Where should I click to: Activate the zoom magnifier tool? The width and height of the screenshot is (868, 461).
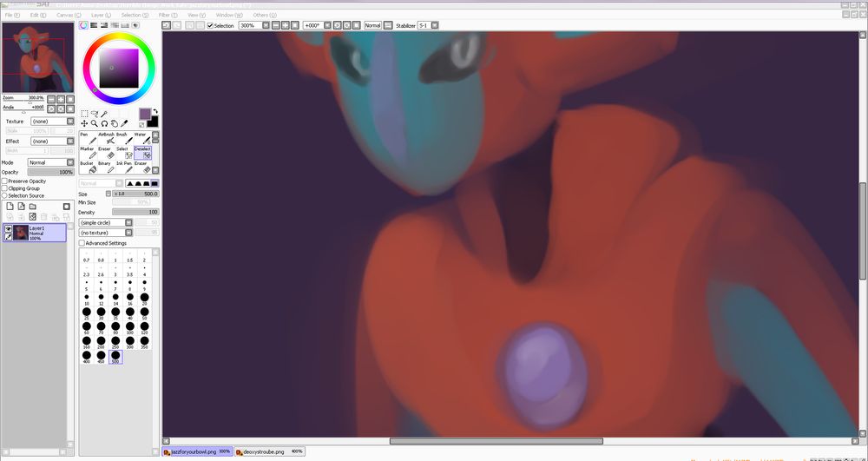tap(94, 123)
